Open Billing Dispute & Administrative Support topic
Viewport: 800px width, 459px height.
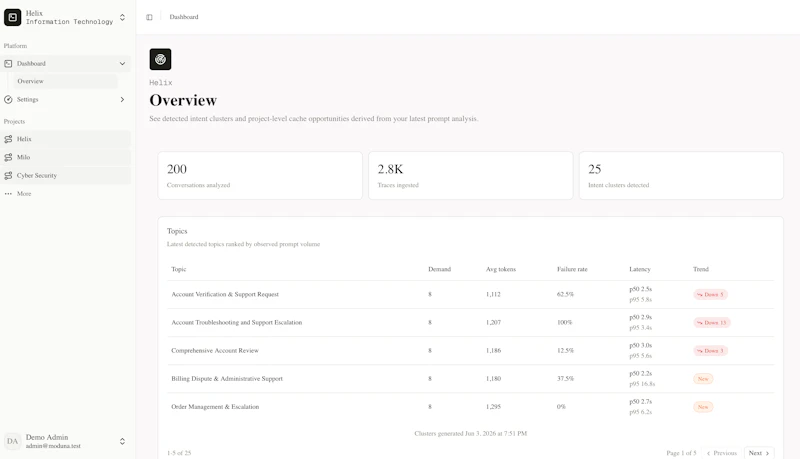coord(227,378)
